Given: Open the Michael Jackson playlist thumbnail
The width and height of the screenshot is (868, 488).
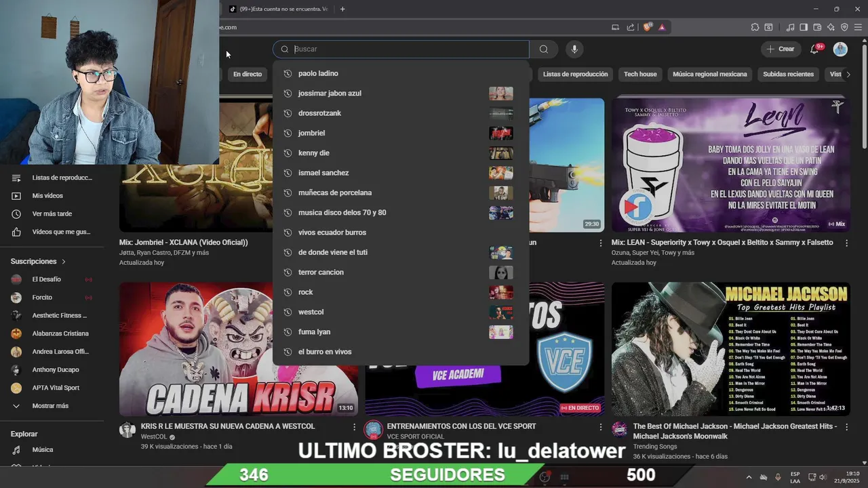Looking at the screenshot, I should point(730,349).
